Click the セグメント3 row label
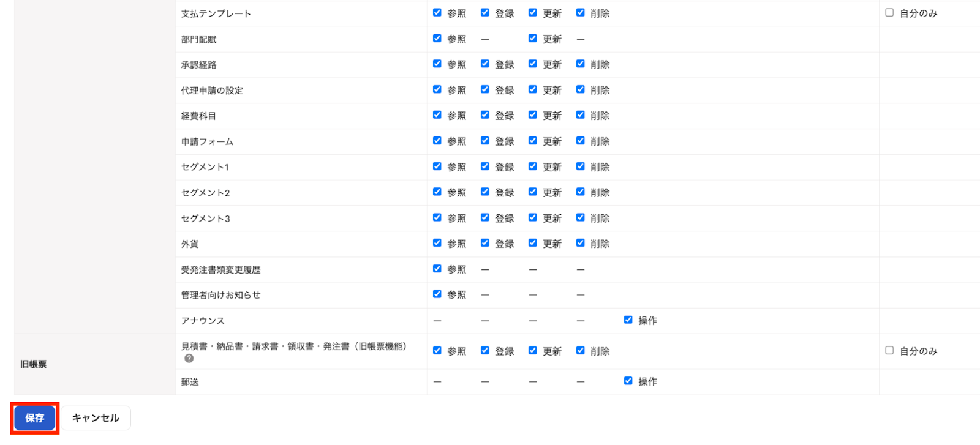The image size is (980, 445). click(205, 219)
